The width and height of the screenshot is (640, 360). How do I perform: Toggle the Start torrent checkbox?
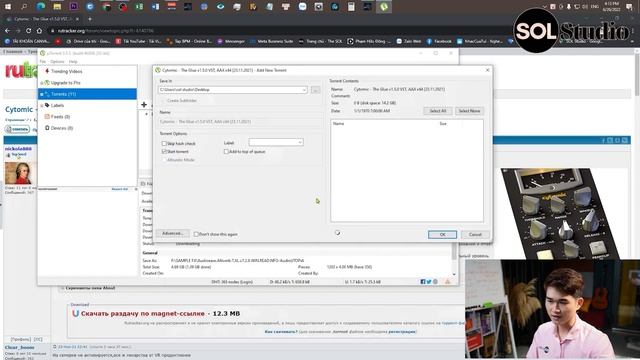pyautogui.click(x=164, y=151)
